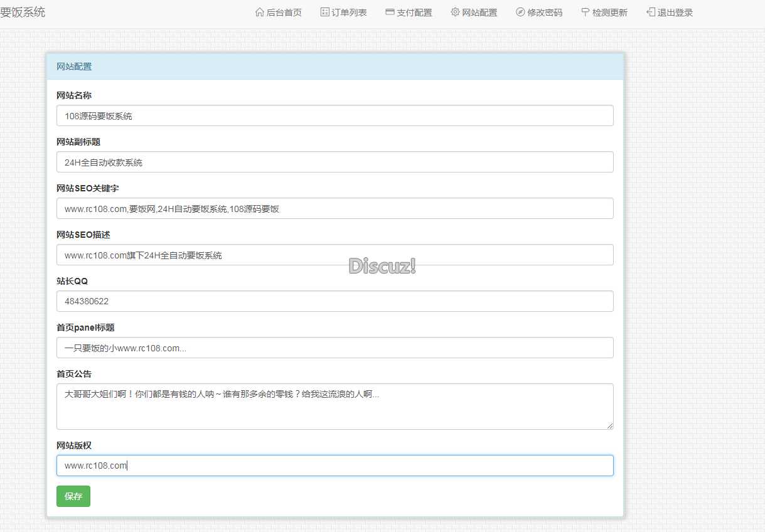
Task: Click 退出登录 to sign out
Action: click(670, 13)
